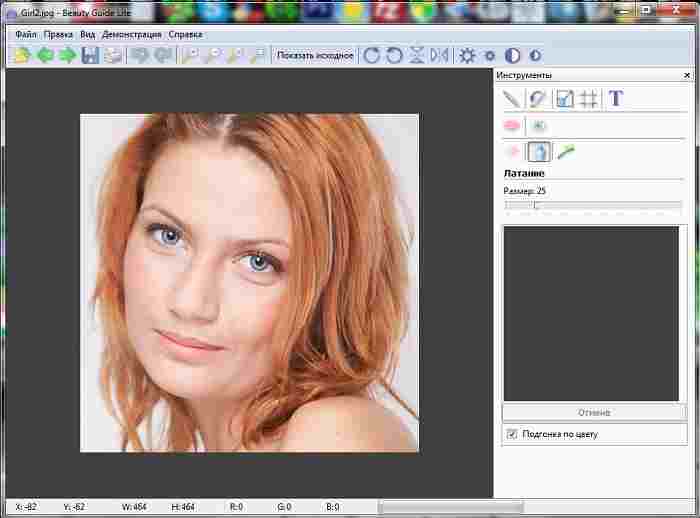Choose the eye tool beside the lips
The image size is (700, 518).
point(539,125)
